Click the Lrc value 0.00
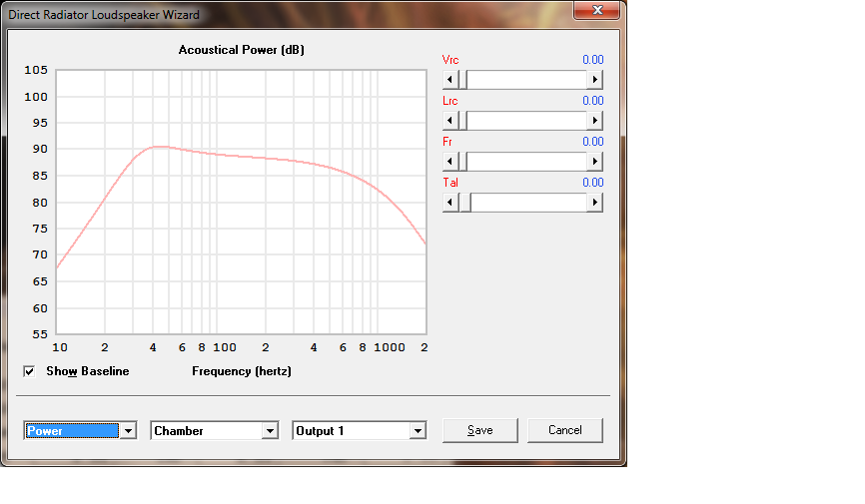Viewport: 865px width, 504px height. point(593,101)
